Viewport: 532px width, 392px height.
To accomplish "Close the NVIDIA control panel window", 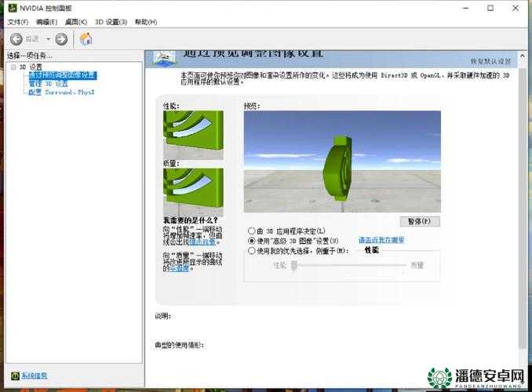I will 516,8.
